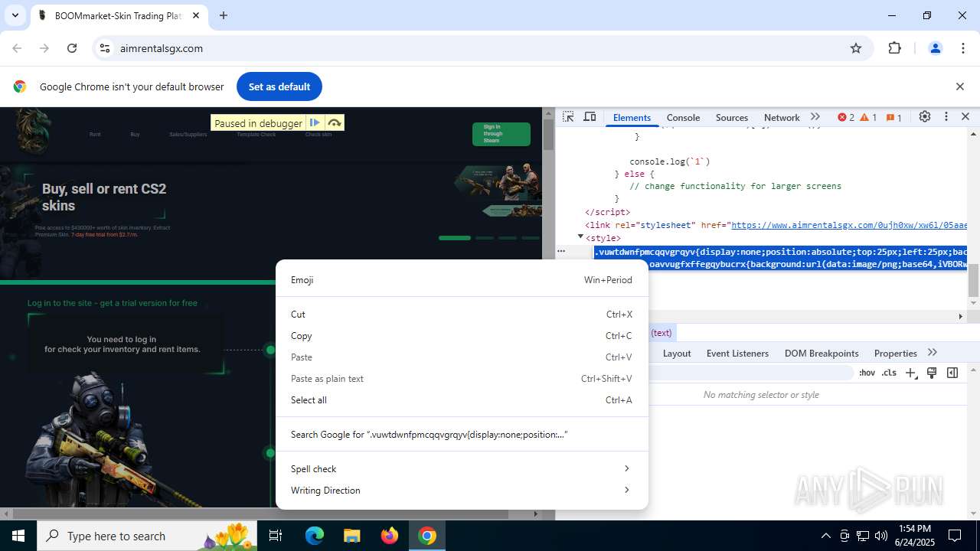Switch to the Sources tab
The image size is (980, 551).
click(x=732, y=117)
